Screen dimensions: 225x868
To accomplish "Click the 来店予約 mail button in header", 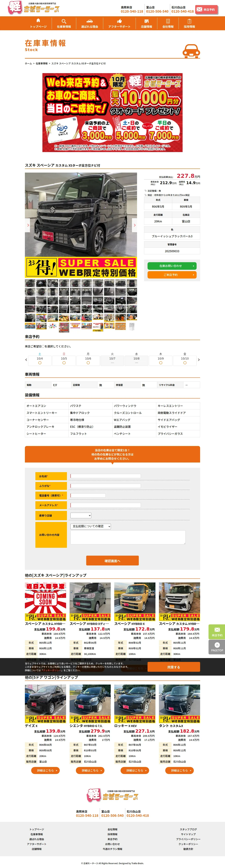I will [206, 9].
